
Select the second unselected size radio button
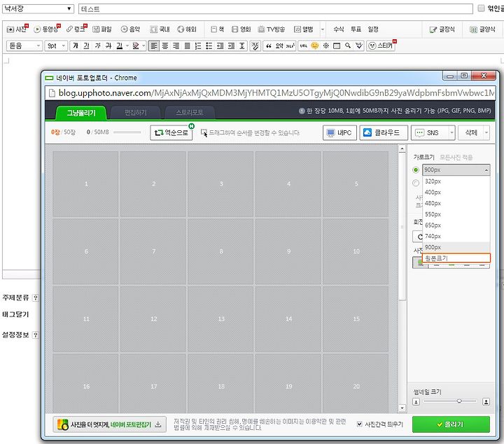(x=416, y=183)
